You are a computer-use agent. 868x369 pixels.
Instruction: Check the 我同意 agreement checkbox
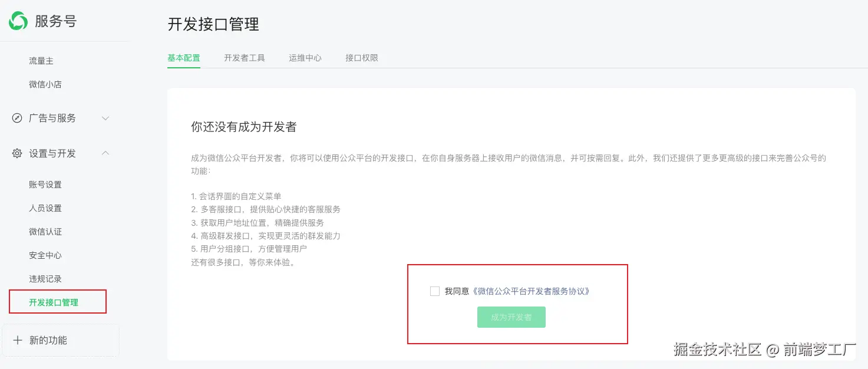435,291
